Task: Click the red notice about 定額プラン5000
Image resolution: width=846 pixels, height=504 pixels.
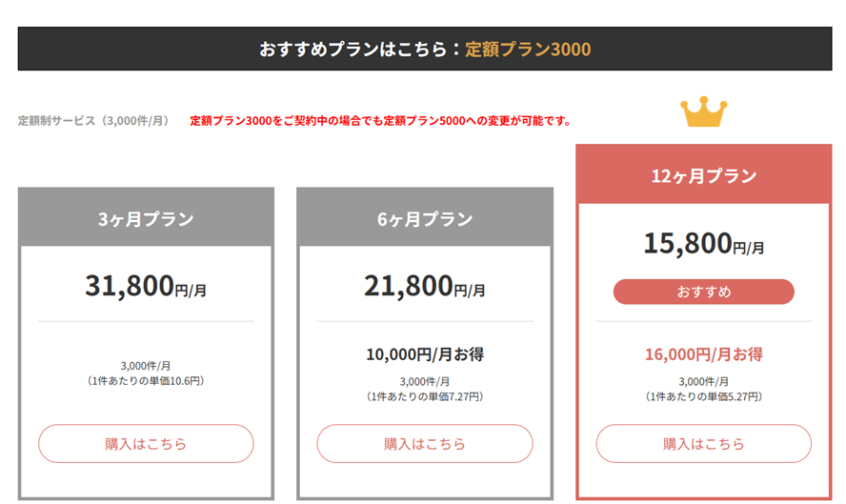Action: 381,121
